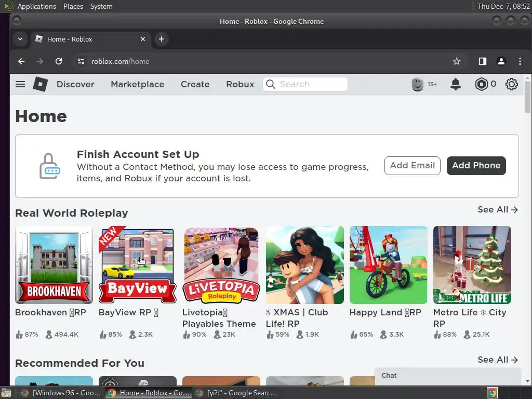
Task: Open the System menu
Action: tap(101, 6)
